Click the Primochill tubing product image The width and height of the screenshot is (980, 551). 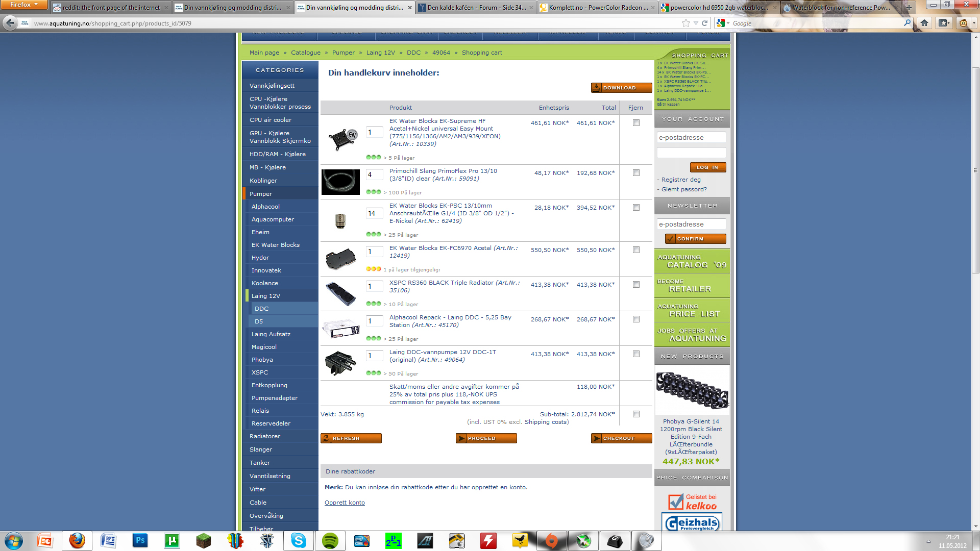point(340,182)
